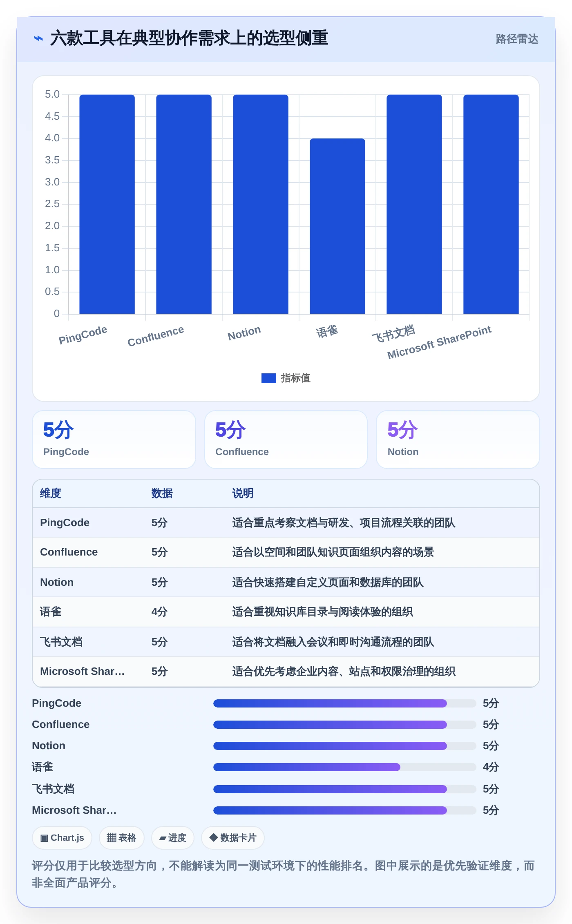Click the lightning icon beside the title
Image resolution: width=572 pixels, height=924 pixels.
pos(38,38)
